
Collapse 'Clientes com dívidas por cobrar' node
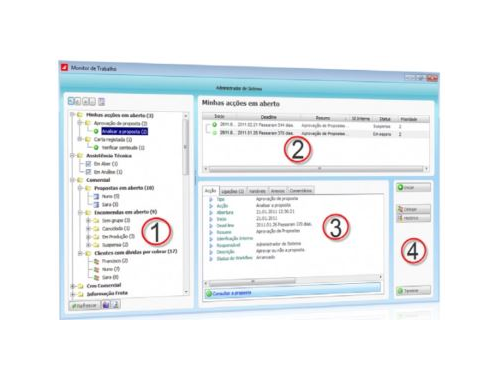[x=80, y=253]
